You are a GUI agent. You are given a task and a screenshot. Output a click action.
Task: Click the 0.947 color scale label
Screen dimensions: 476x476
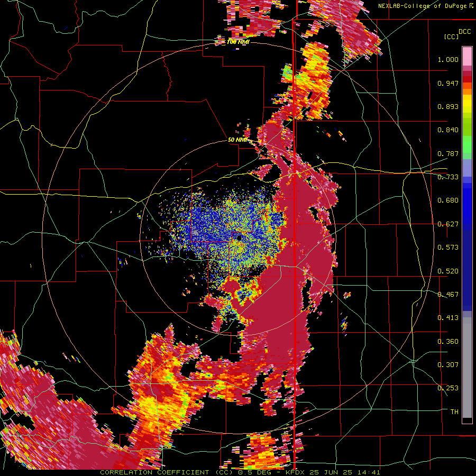coord(448,83)
